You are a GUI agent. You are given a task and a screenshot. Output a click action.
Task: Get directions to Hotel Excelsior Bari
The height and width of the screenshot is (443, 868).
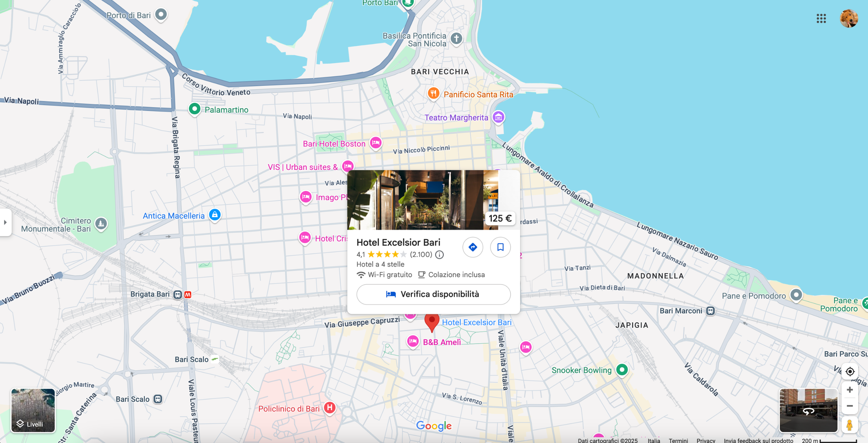[473, 247]
